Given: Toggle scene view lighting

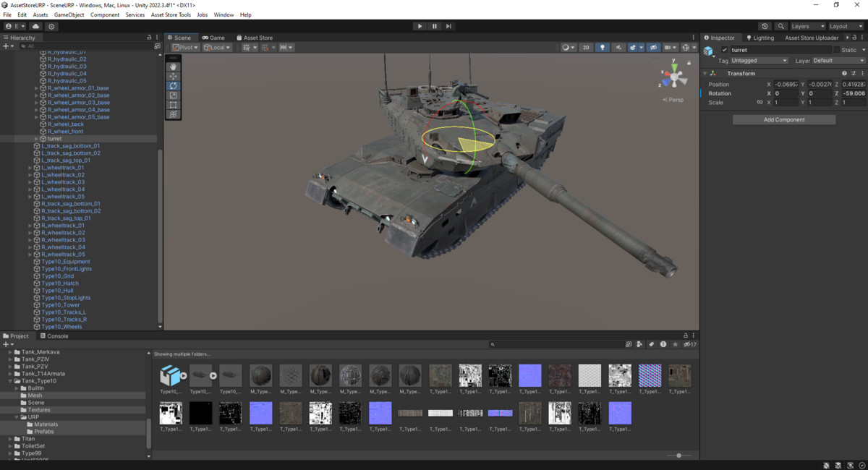Looking at the screenshot, I should (x=603, y=47).
